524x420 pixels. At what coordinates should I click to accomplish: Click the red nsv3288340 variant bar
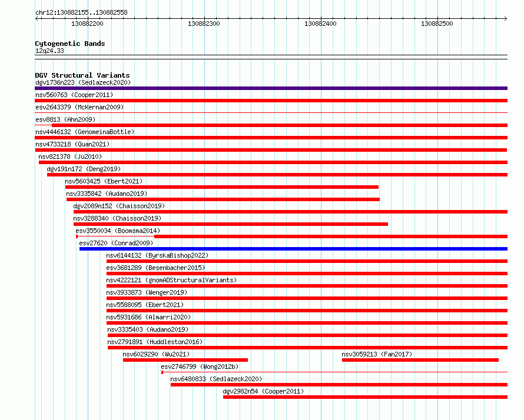[231, 224]
